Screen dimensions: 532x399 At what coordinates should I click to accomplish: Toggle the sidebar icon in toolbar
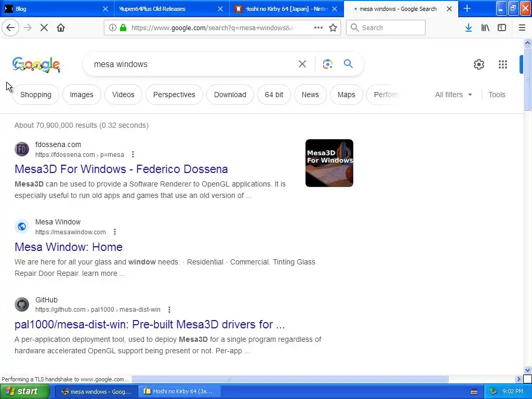pyautogui.click(x=502, y=28)
